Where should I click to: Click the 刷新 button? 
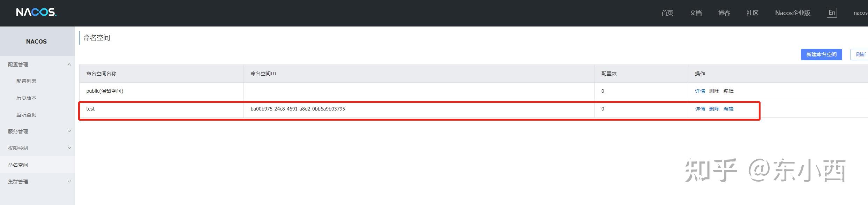[x=860, y=54]
